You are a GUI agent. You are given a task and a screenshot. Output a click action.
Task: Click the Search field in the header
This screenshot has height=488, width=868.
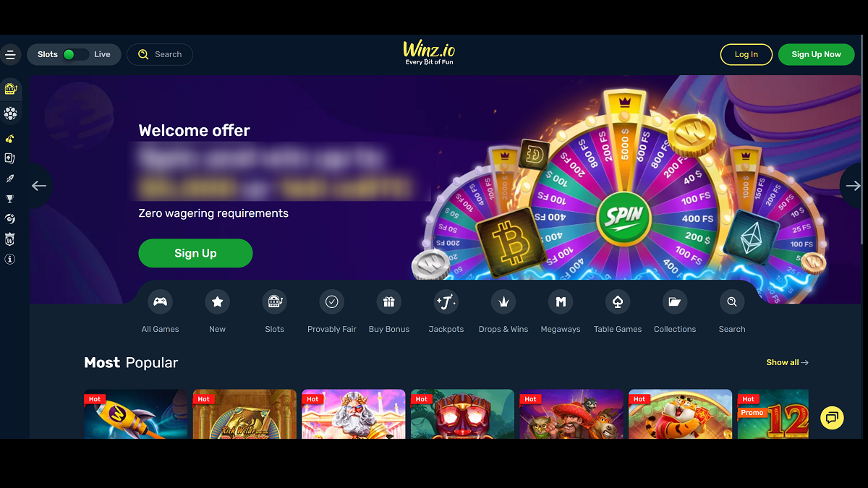pos(160,54)
